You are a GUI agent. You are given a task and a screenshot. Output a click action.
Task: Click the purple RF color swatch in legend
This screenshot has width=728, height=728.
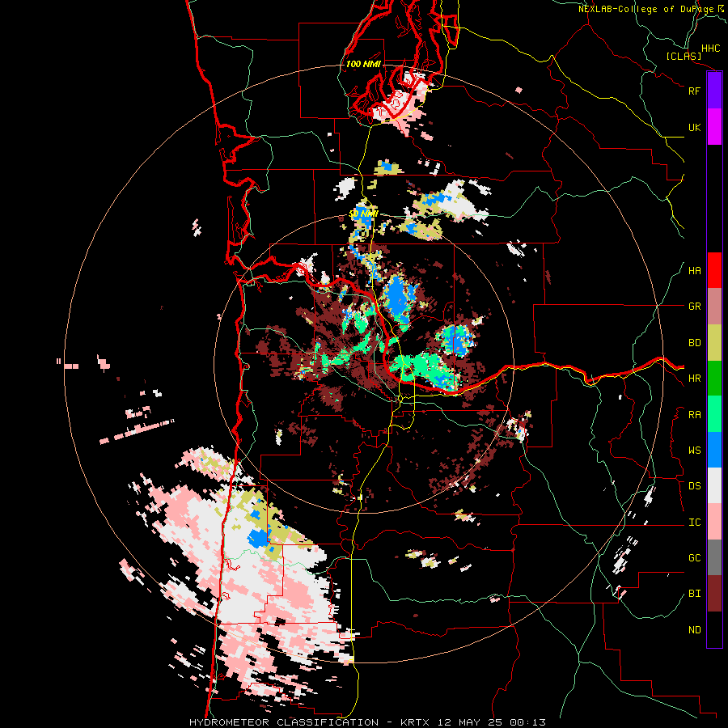[x=714, y=91]
